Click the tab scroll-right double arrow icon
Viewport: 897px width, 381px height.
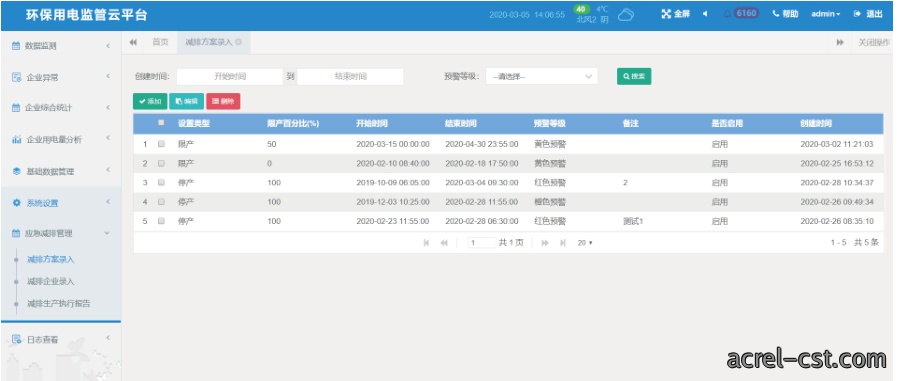pos(840,42)
